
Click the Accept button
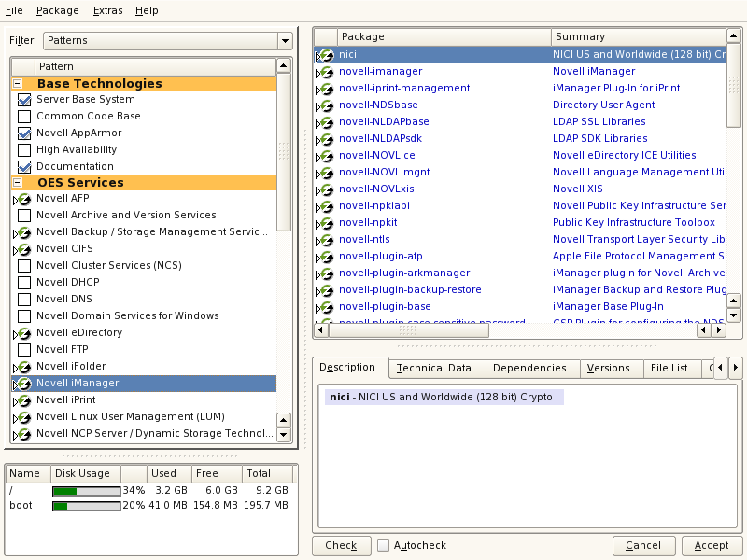coord(712,545)
